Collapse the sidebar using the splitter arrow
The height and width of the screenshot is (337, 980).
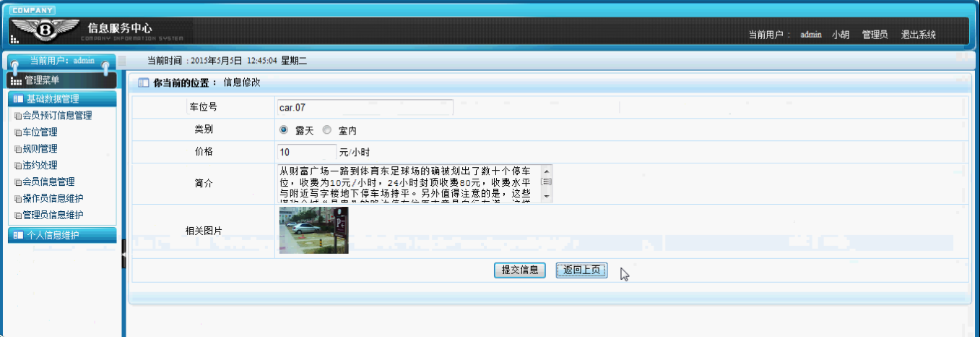click(x=123, y=254)
